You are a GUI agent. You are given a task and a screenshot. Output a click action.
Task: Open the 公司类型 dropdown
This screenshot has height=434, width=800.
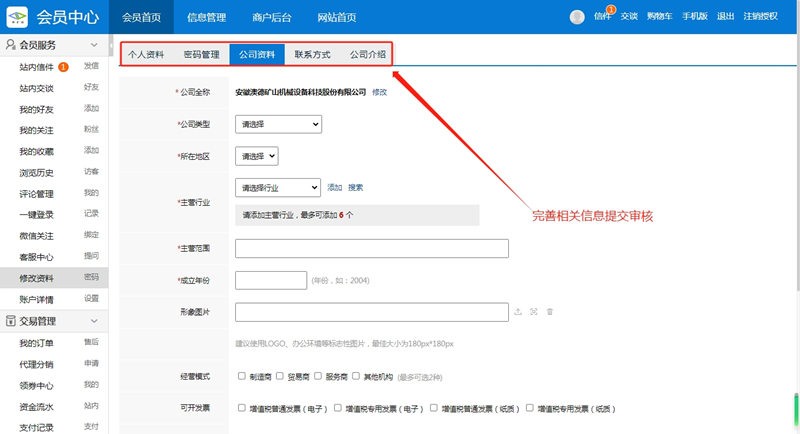pyautogui.click(x=278, y=124)
